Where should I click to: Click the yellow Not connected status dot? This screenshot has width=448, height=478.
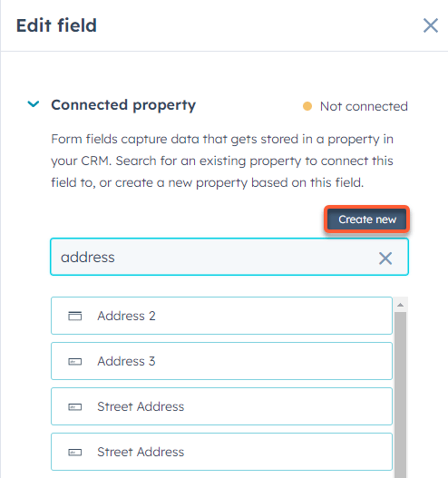pos(307,106)
